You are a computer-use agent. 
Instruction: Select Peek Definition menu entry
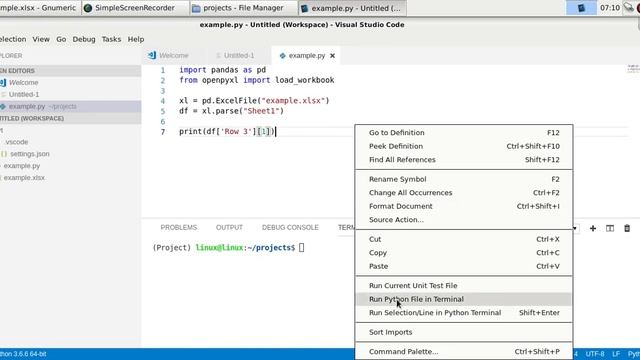tap(464, 146)
